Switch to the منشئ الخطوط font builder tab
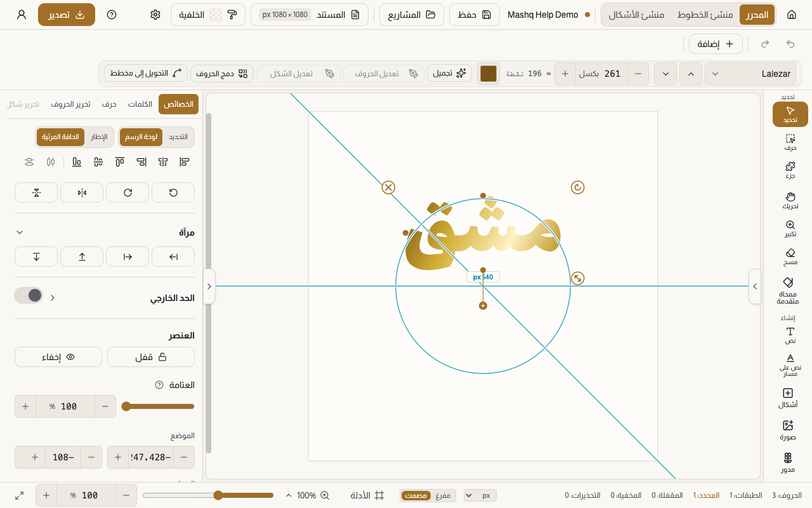The image size is (812, 508). [x=705, y=15]
